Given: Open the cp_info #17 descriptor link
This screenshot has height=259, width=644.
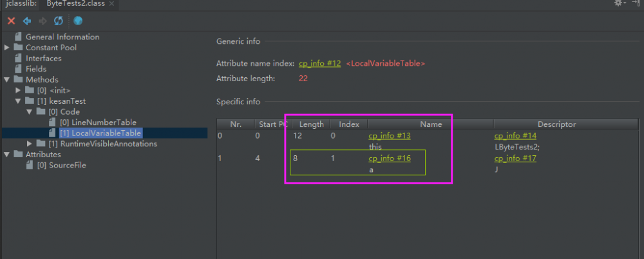Looking at the screenshot, I should click(x=515, y=158).
